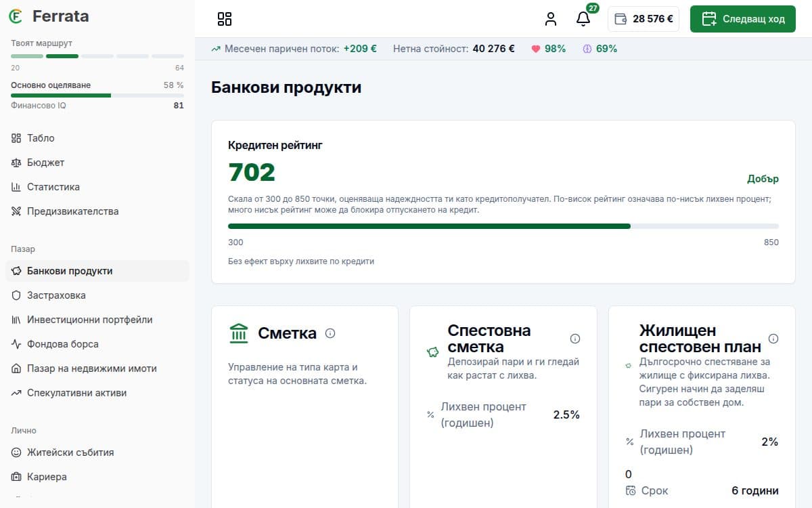The width and height of the screenshot is (812, 508).
Task: Select Застраховка in sidebar
Action: [x=97, y=295]
